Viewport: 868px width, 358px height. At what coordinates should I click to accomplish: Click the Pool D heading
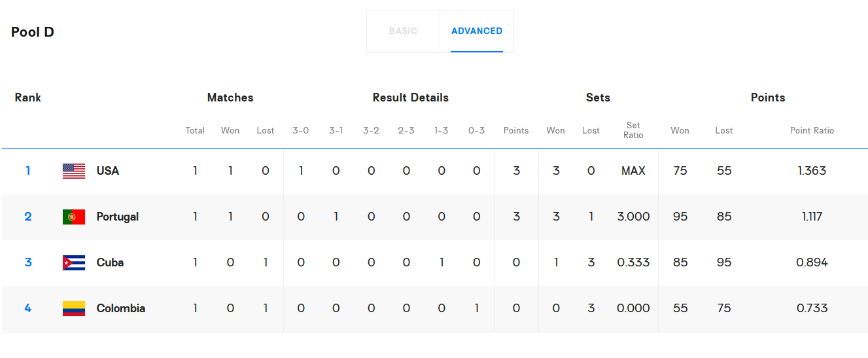click(x=33, y=32)
